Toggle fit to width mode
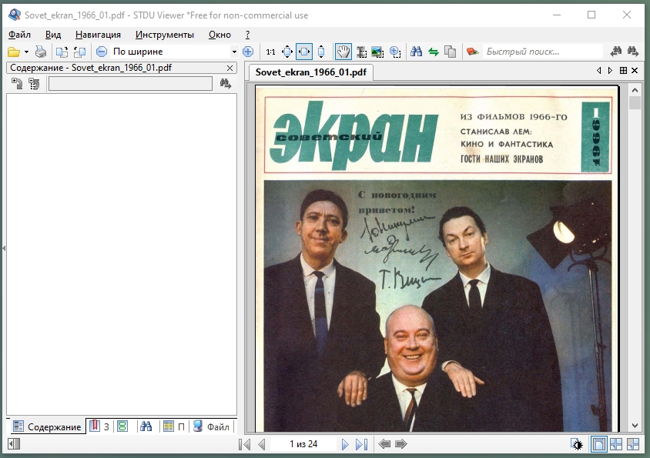650x458 pixels. (x=304, y=52)
